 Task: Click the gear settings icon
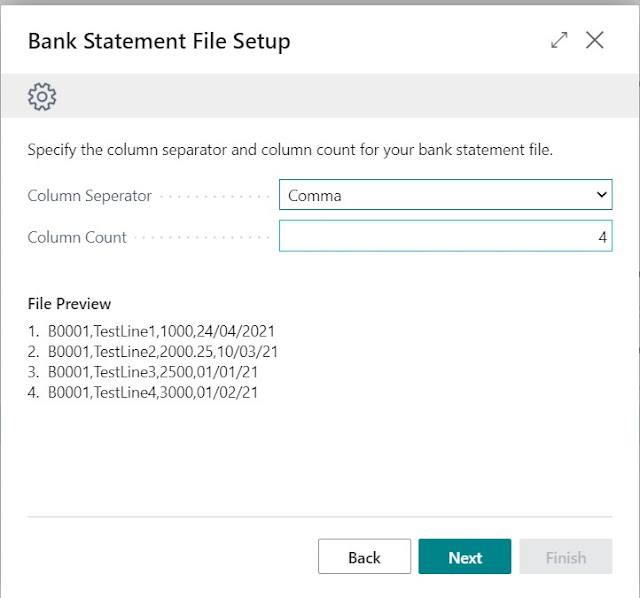(42, 96)
